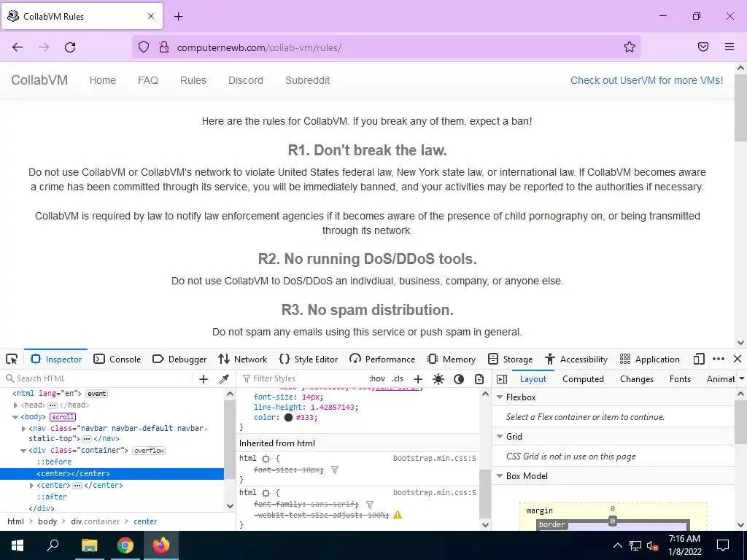Close the developer tools pane
This screenshot has height=560, width=747.
click(x=738, y=359)
